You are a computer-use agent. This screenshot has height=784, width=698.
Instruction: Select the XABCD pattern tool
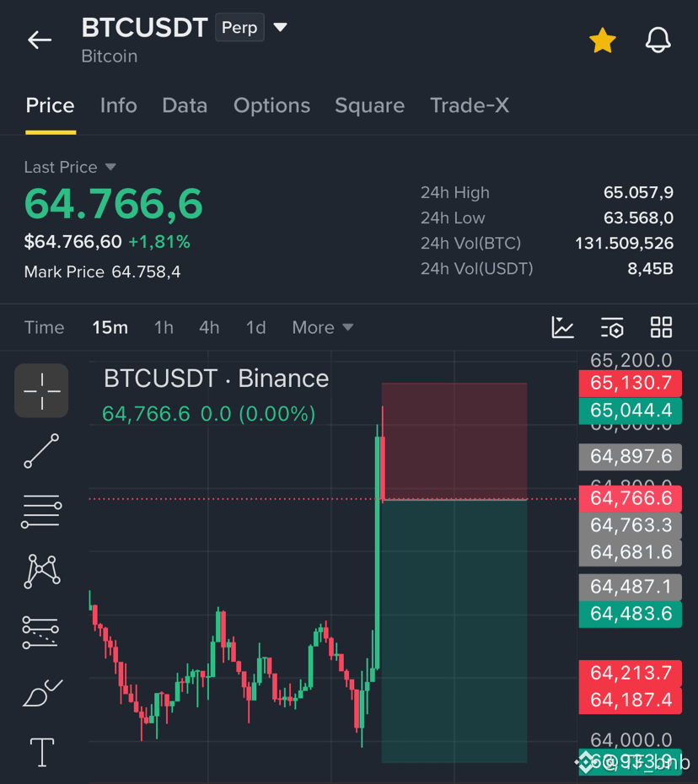(42, 571)
